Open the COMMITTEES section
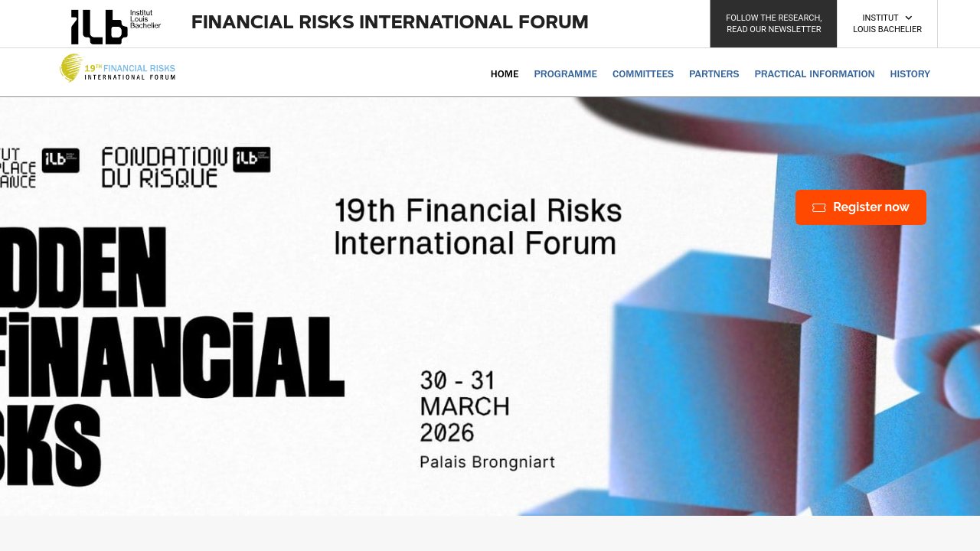 [643, 74]
